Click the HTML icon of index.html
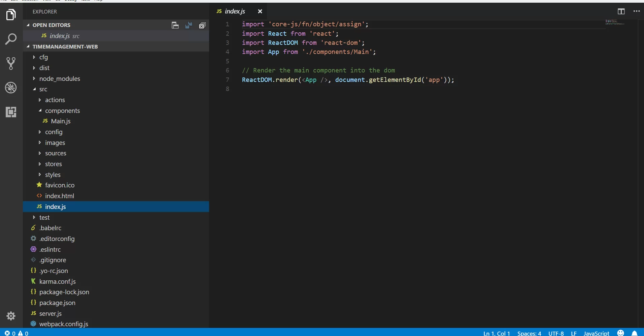 39,196
